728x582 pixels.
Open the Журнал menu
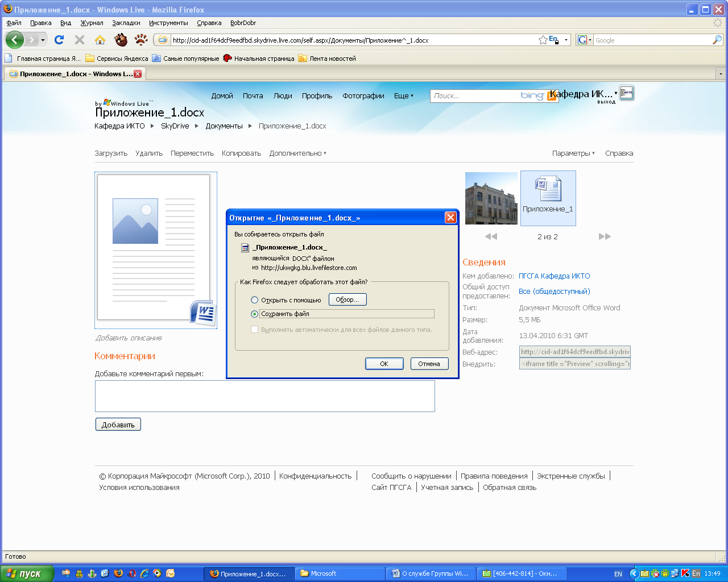click(92, 23)
